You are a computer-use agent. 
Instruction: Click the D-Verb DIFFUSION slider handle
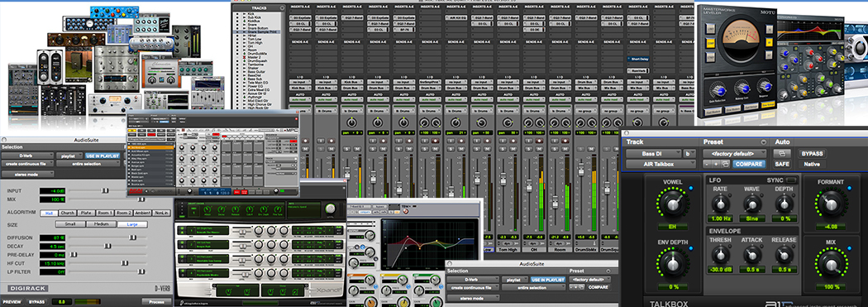[132, 237]
